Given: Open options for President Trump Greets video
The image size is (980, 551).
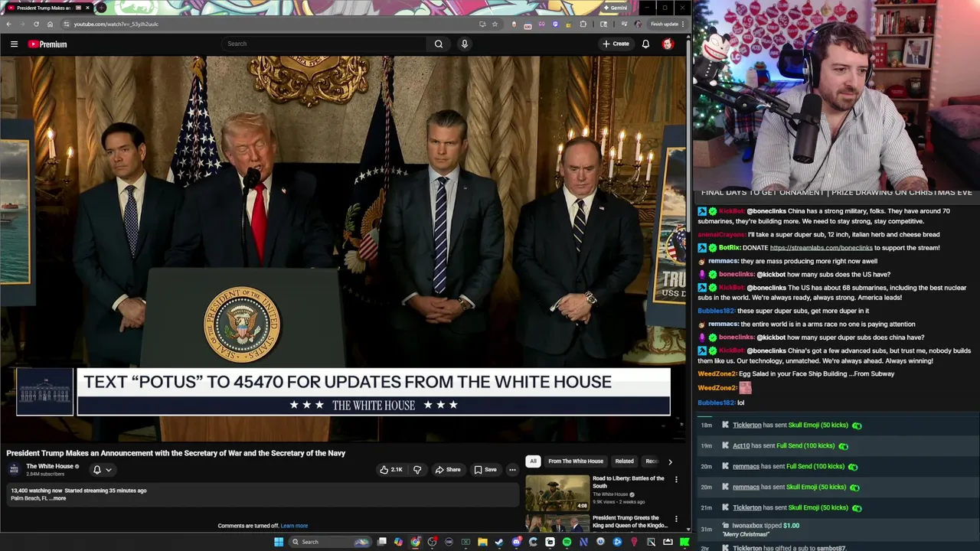Looking at the screenshot, I should click(x=676, y=519).
